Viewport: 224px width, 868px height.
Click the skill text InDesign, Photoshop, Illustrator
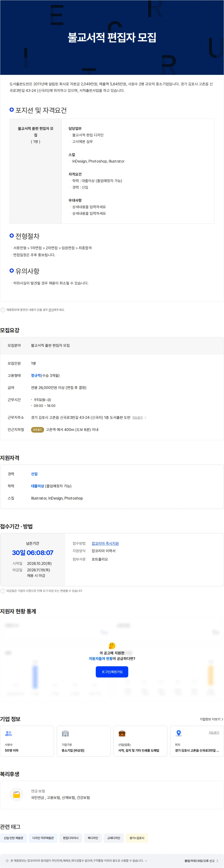[x=98, y=161]
